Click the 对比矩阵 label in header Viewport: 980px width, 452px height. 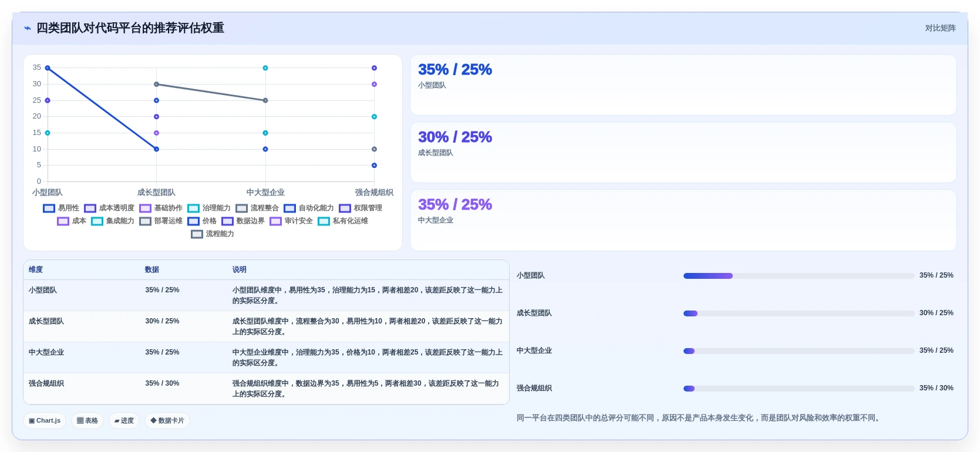pos(941,28)
